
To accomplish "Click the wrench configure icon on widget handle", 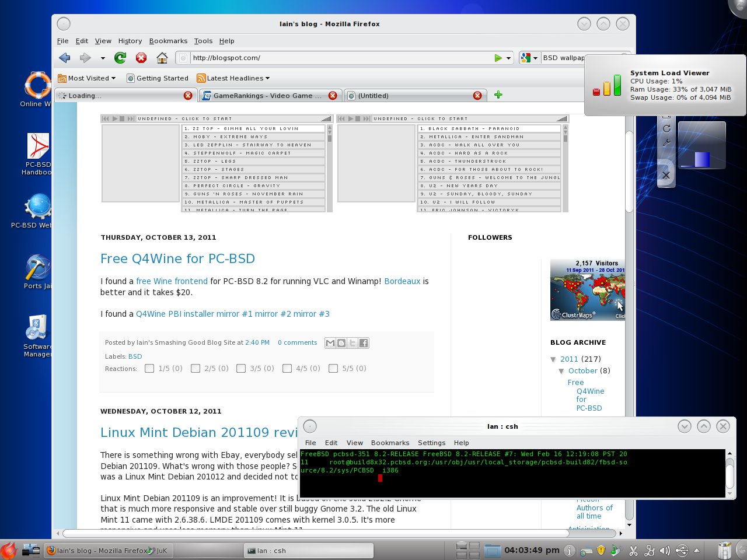I will point(666,142).
